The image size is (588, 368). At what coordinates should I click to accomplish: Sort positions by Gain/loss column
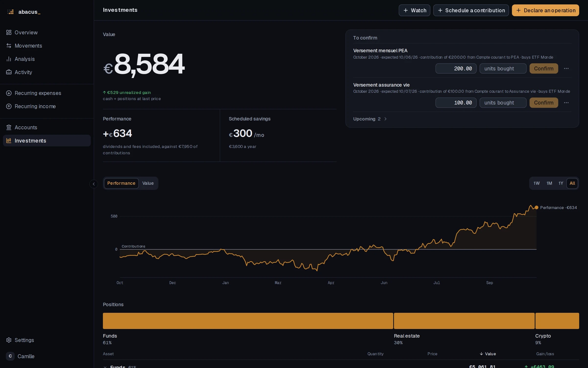[x=545, y=354]
